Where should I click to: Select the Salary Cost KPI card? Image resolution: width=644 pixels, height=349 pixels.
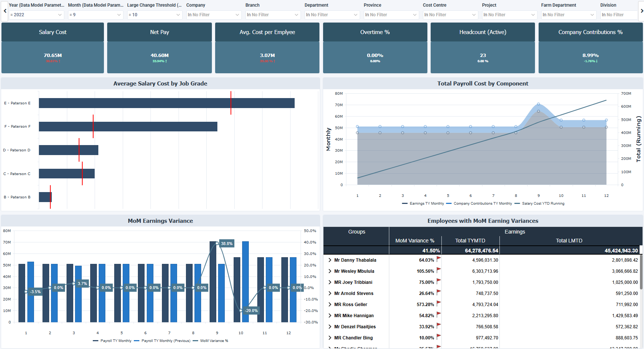[x=53, y=48]
